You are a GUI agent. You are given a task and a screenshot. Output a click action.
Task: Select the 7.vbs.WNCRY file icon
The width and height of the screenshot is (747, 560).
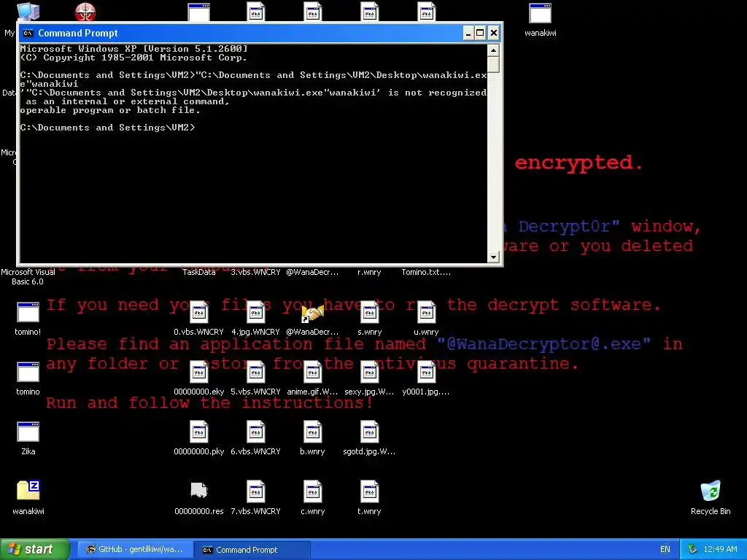pyautogui.click(x=255, y=491)
